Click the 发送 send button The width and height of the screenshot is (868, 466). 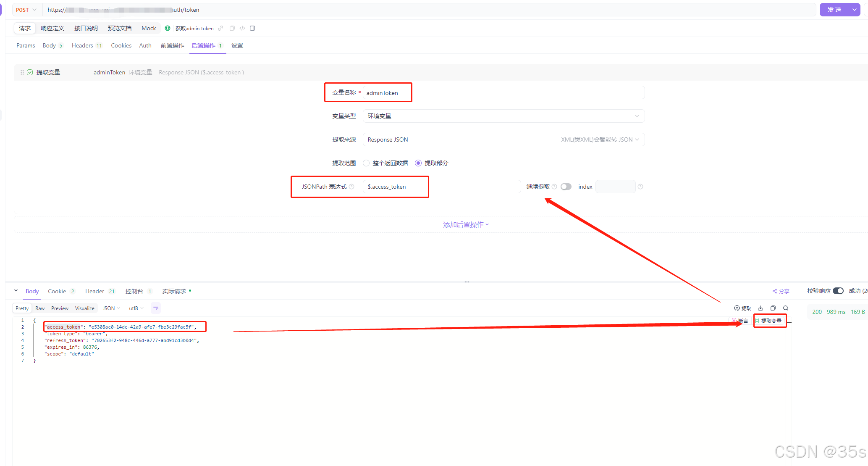(834, 10)
